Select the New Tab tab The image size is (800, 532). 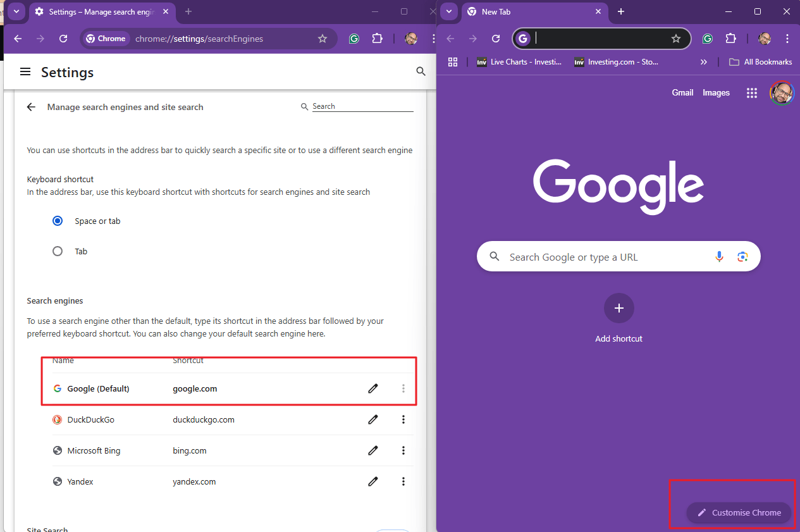point(533,11)
